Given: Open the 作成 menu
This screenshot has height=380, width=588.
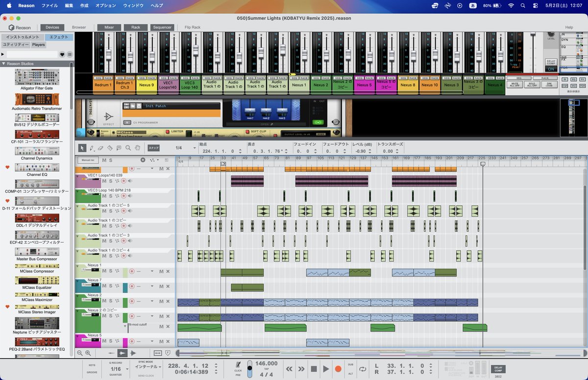Looking at the screenshot, I should coord(84,5).
